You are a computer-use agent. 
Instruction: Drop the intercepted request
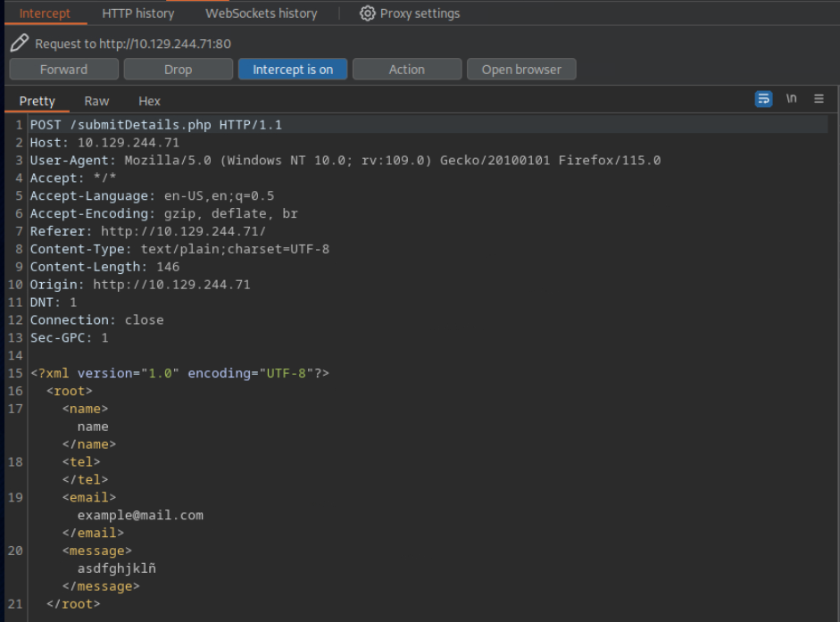coord(178,70)
